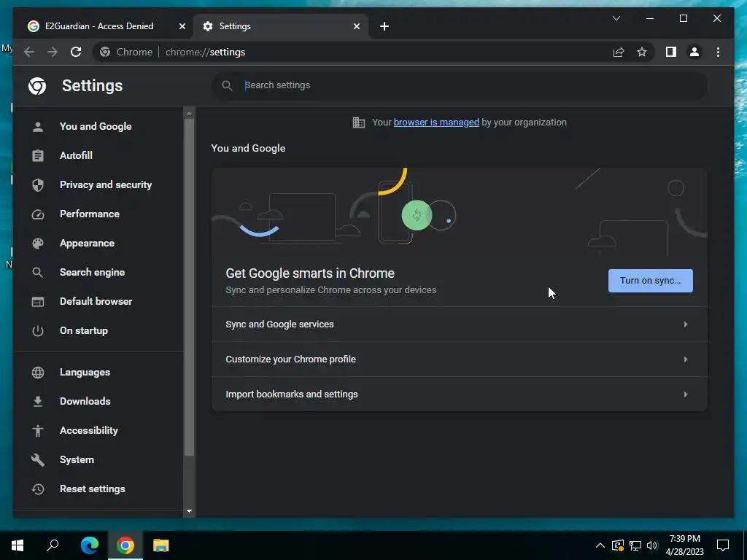Reload the page with the refresh icon
747x560 pixels.
(76, 52)
